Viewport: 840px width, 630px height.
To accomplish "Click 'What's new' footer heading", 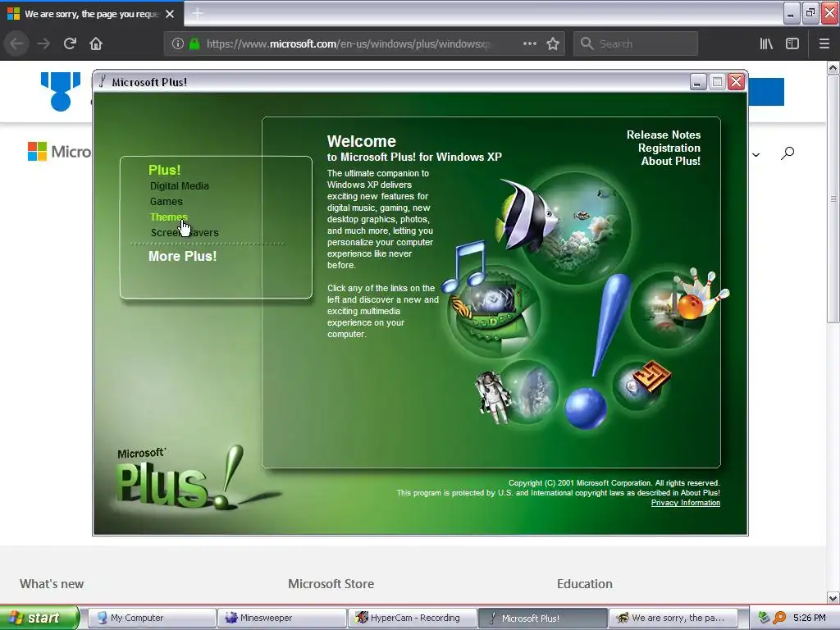I will 52,584.
